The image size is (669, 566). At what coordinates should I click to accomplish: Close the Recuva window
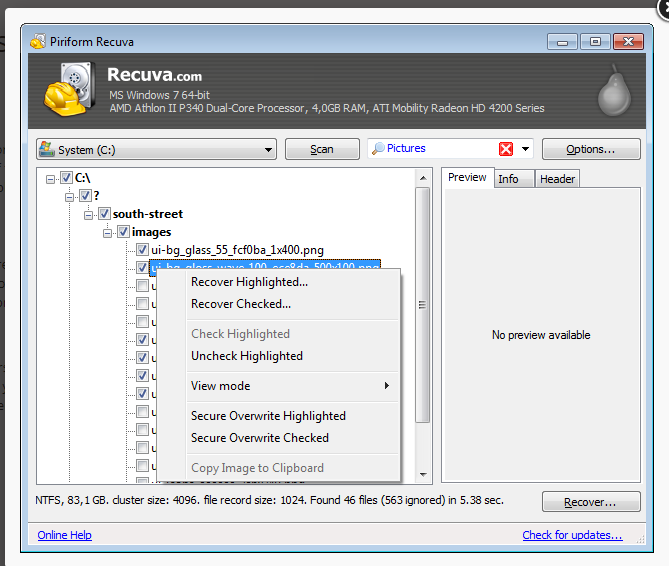point(628,41)
